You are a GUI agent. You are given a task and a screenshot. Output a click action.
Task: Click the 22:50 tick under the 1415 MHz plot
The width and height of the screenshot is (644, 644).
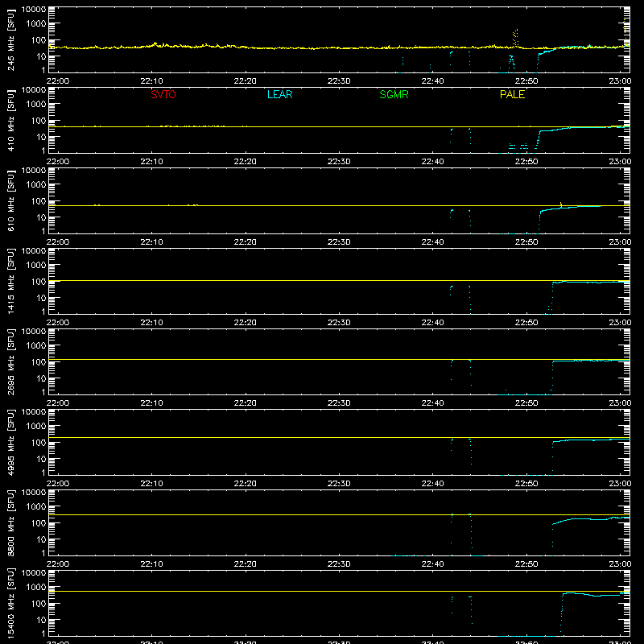(526, 323)
